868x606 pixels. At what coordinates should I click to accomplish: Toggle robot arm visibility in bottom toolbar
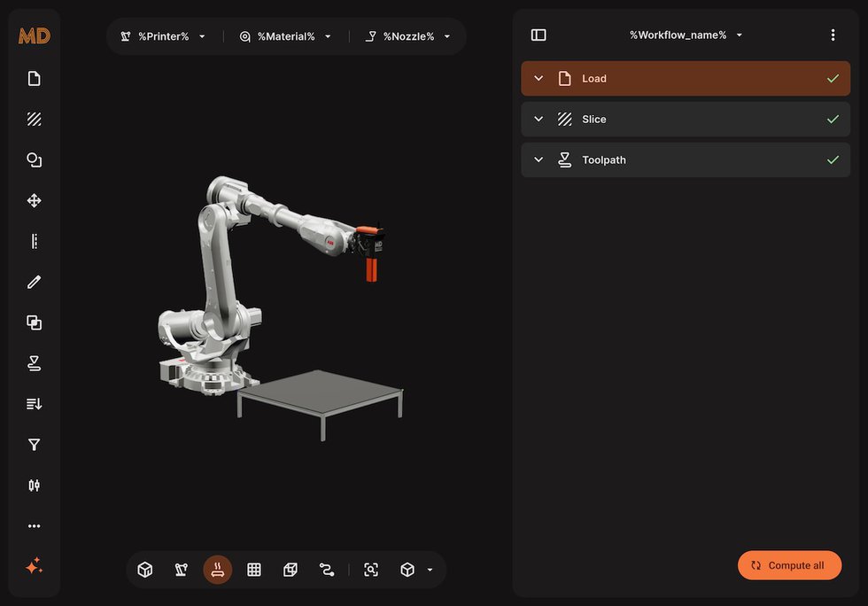182,570
